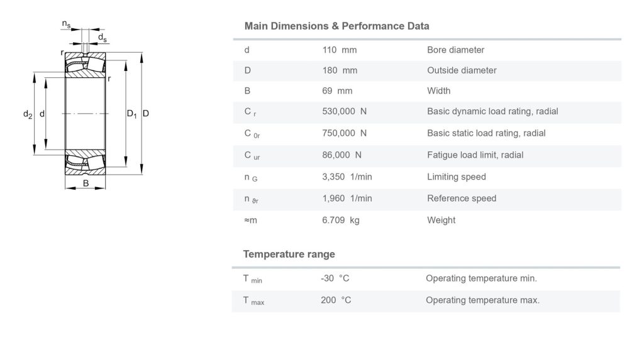The height and width of the screenshot is (355, 644).
Task: Click the 'Fatigue load limit, radial' description
Action: tap(475, 155)
